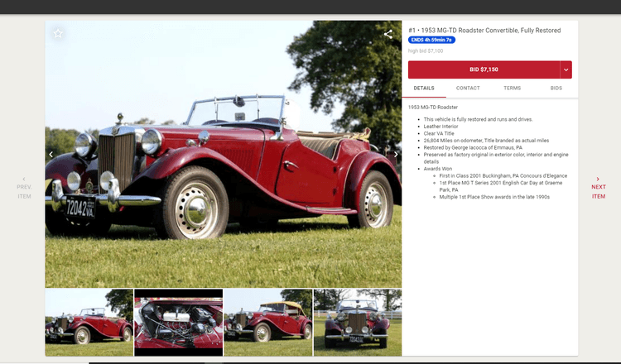Click '26,804 Miles on odometer' line
Viewport: 621px width, 364px height.
[486, 141]
